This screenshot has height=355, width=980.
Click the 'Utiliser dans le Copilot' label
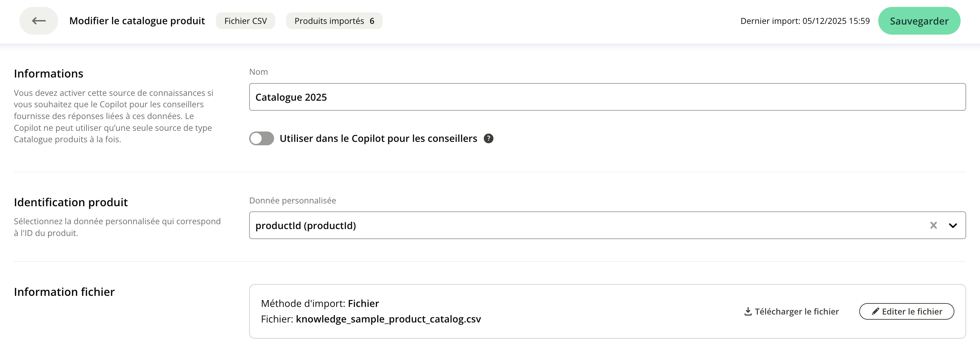[x=378, y=138]
